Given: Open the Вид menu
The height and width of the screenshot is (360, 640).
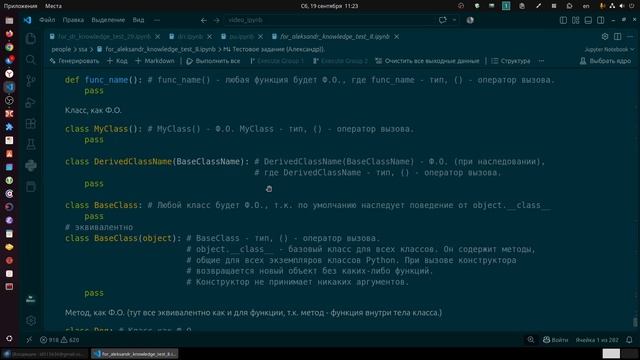Looking at the screenshot, I should pyautogui.click(x=138, y=20).
